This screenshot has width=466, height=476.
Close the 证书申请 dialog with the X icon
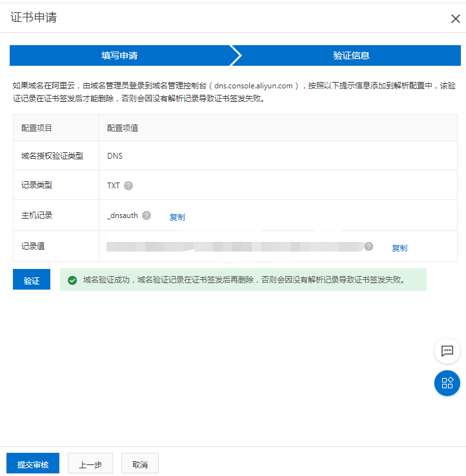[455, 19]
